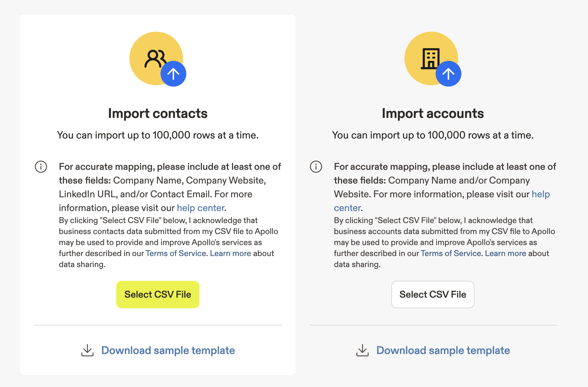Click the Import accounts heading

coord(433,113)
